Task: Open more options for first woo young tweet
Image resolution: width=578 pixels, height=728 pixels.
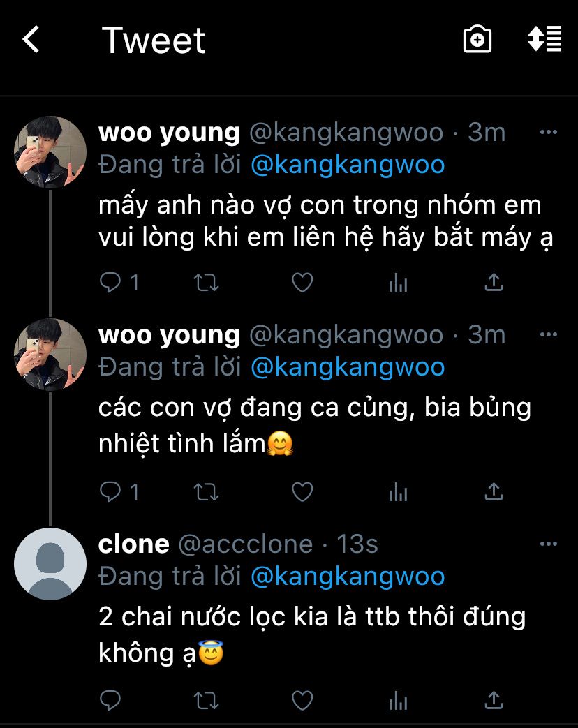Action: (549, 132)
